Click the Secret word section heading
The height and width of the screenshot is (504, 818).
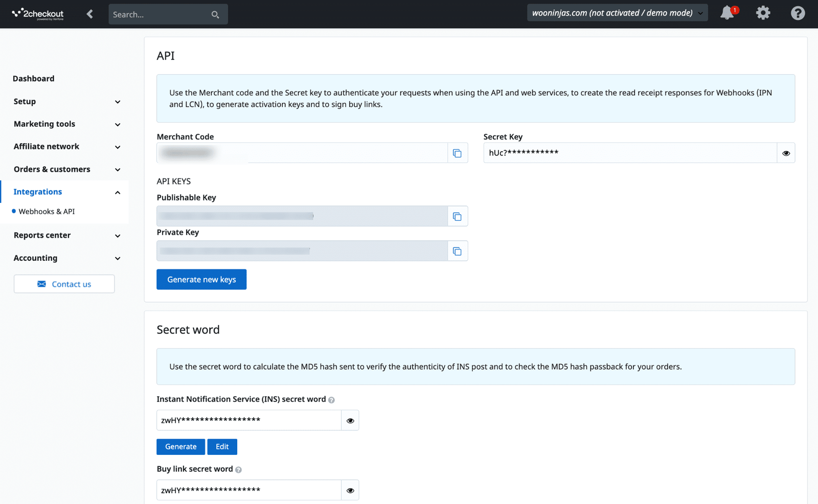(188, 330)
